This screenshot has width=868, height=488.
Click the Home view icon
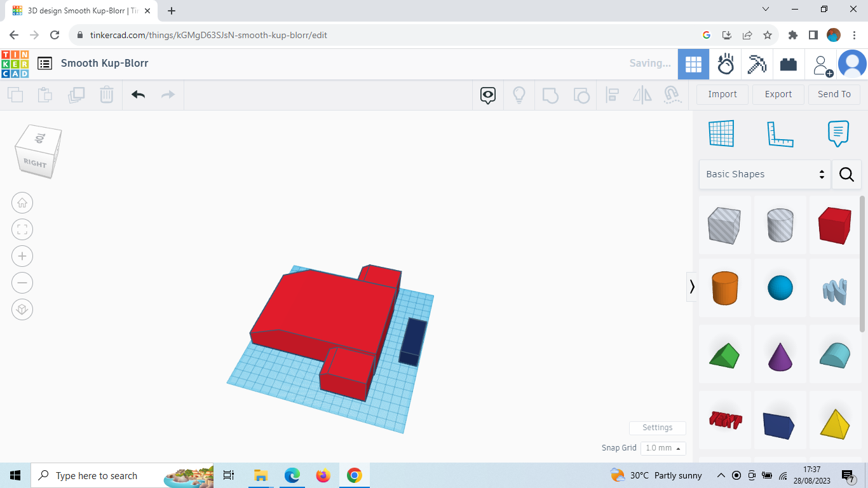tap(22, 202)
